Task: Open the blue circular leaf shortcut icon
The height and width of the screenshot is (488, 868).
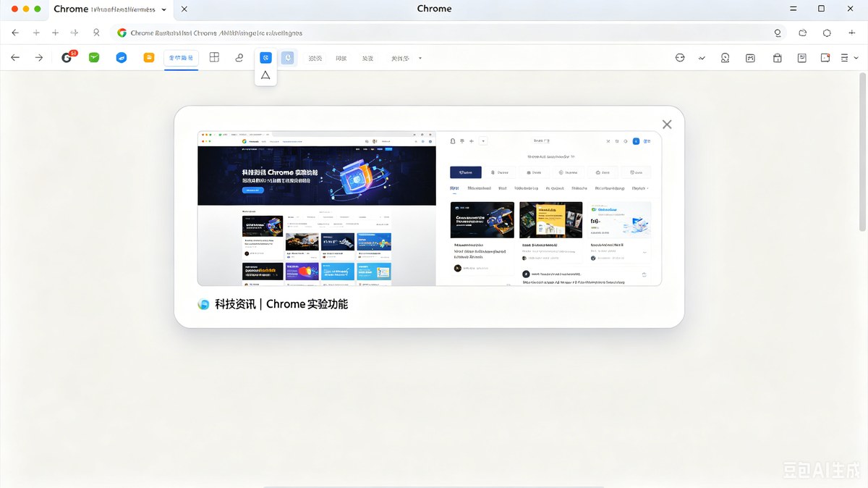Action: (x=122, y=58)
